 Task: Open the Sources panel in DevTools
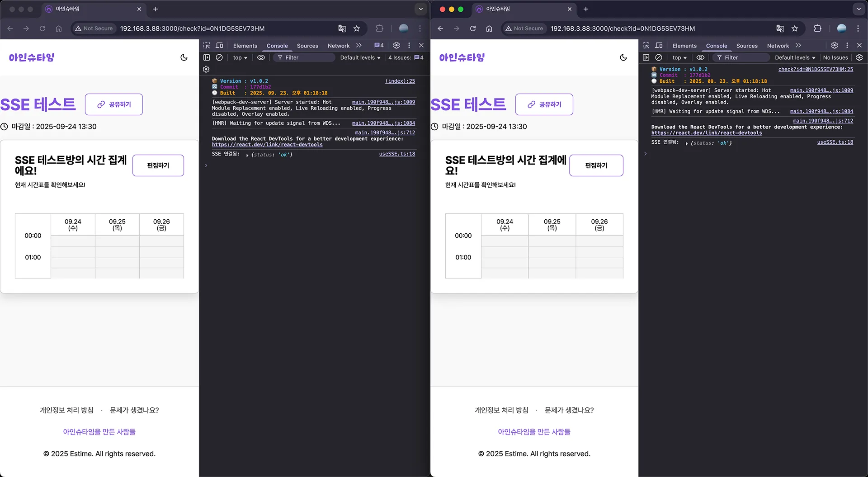point(307,45)
